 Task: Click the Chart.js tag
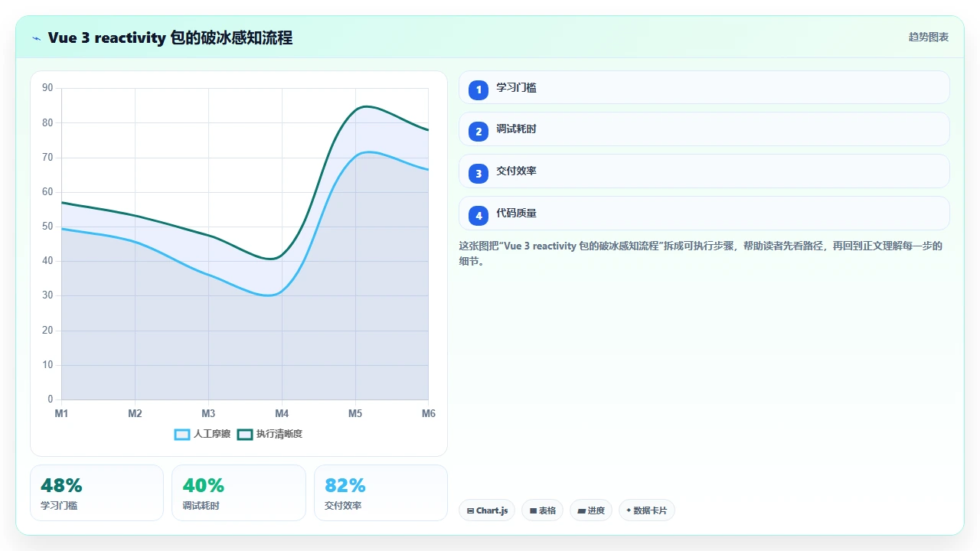pyautogui.click(x=487, y=510)
